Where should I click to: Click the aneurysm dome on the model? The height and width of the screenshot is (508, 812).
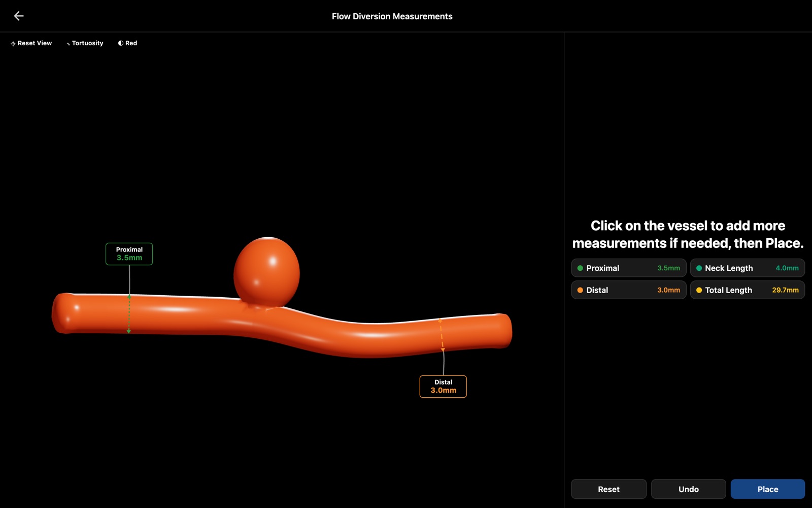pos(266,272)
